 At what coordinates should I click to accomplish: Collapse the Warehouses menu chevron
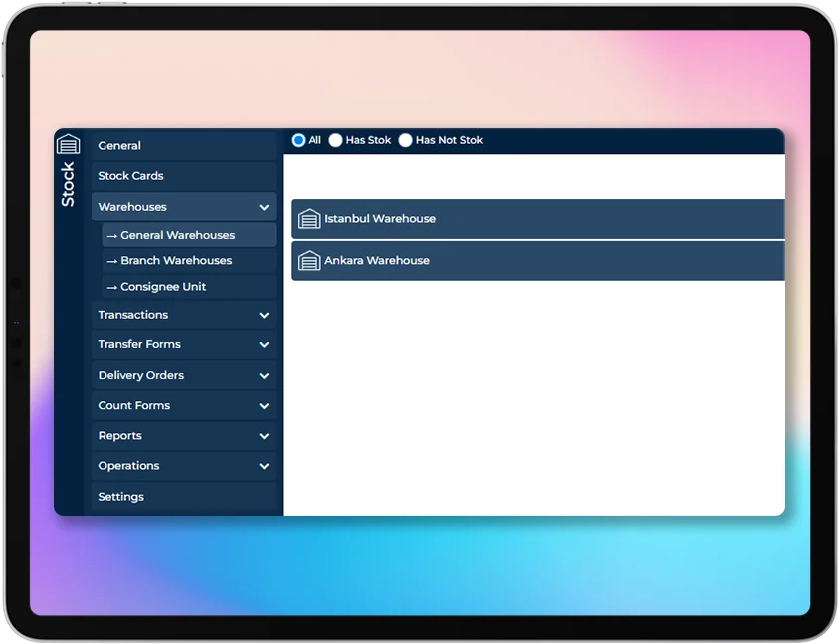[x=264, y=207]
